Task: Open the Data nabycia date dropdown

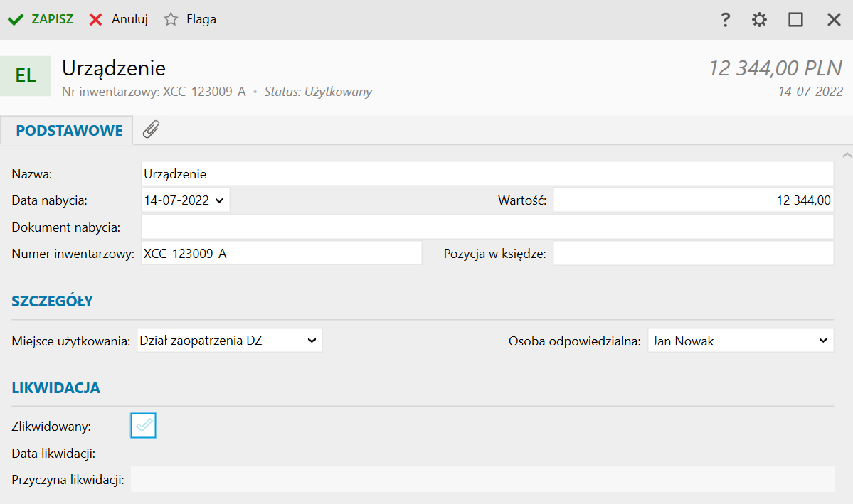Action: click(218, 200)
